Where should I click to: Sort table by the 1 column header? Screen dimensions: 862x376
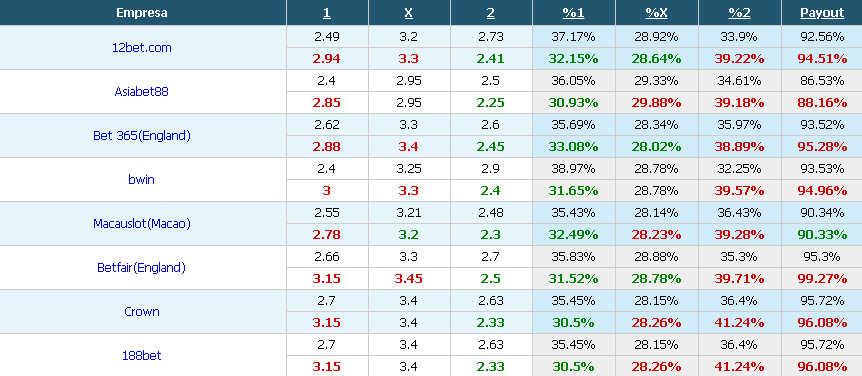tap(327, 13)
